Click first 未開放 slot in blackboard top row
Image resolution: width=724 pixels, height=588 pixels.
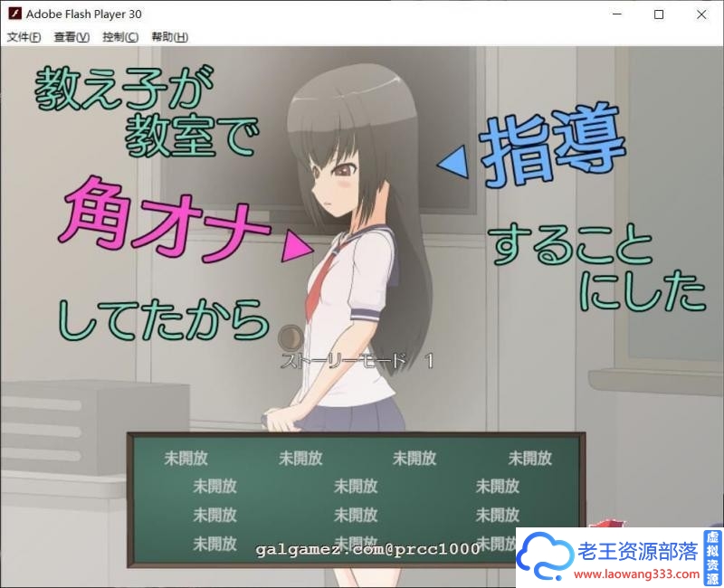coord(186,458)
